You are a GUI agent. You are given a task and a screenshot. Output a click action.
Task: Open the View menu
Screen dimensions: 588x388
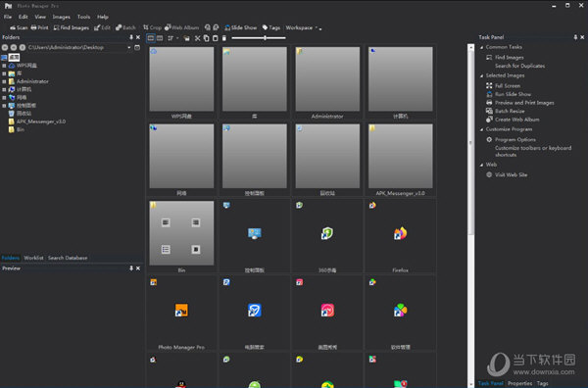[40, 17]
